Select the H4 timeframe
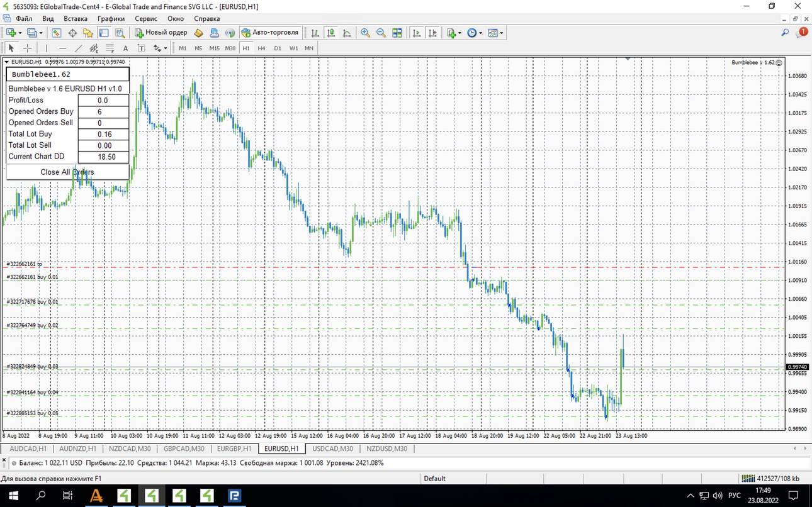Screen dimensions: 812x507 point(261,48)
